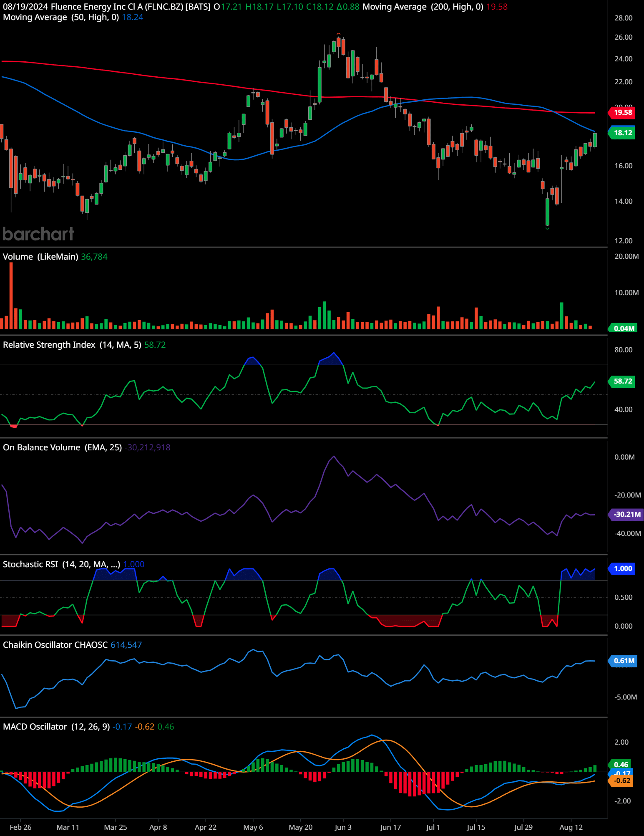Click the purple -30.21M OBV tag
This screenshot has height=836, width=644.
[x=626, y=514]
